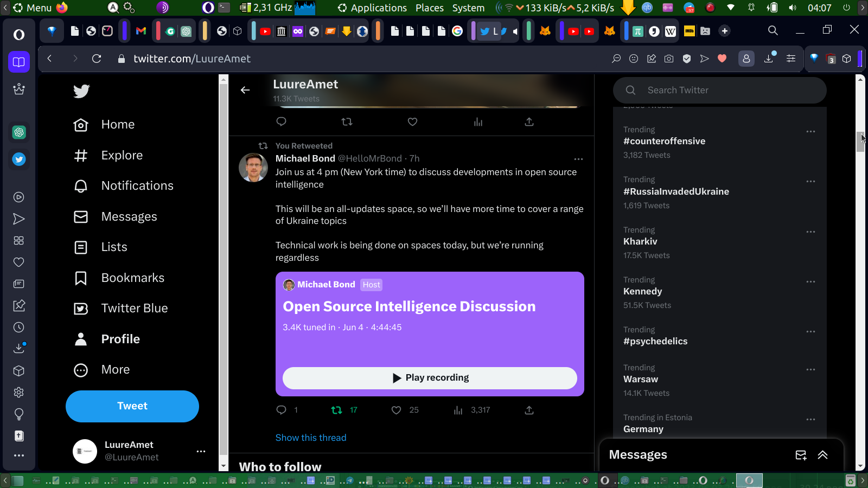Screen dimensions: 868x488
Task: Open options for Warsaw trend
Action: tap(810, 369)
